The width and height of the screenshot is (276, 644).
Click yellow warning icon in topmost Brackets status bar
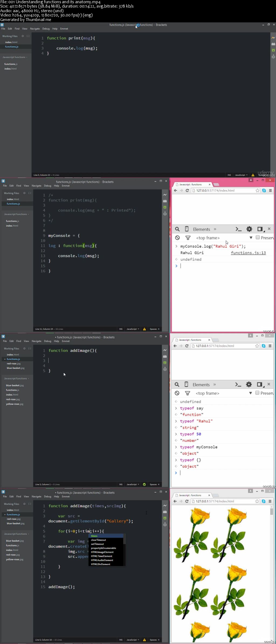click(x=253, y=175)
